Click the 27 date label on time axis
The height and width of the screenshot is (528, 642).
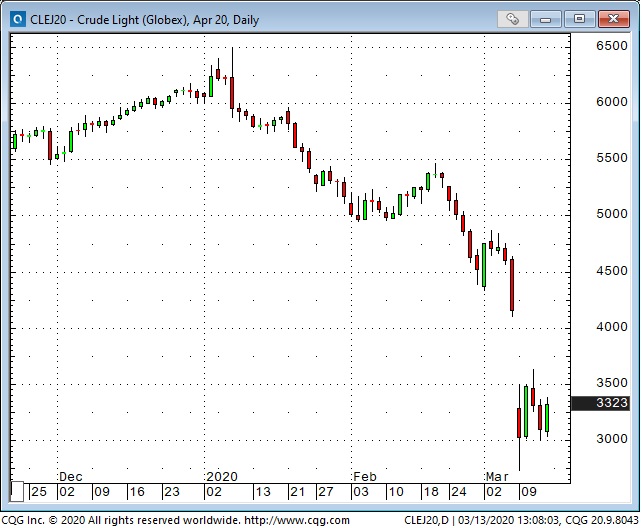pyautogui.click(x=326, y=492)
